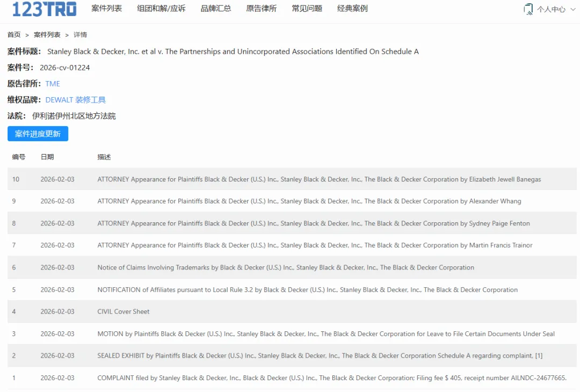Open the 品牌汇总 menu item
The width and height of the screenshot is (580, 392).
216,9
